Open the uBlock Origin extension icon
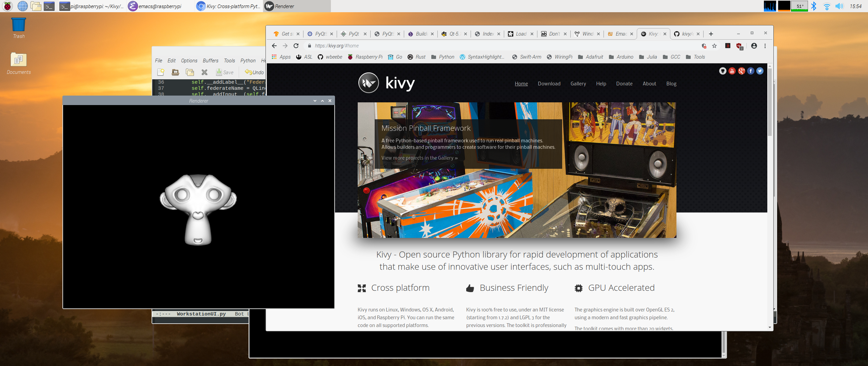 pyautogui.click(x=739, y=46)
